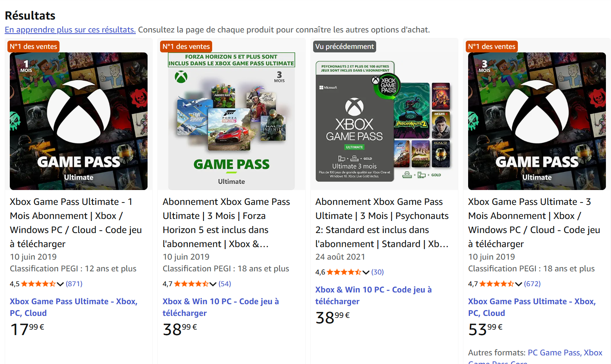Viewport: 611px width, 364px height.
Task: Click the 53,99 € price
Action: pos(485,329)
